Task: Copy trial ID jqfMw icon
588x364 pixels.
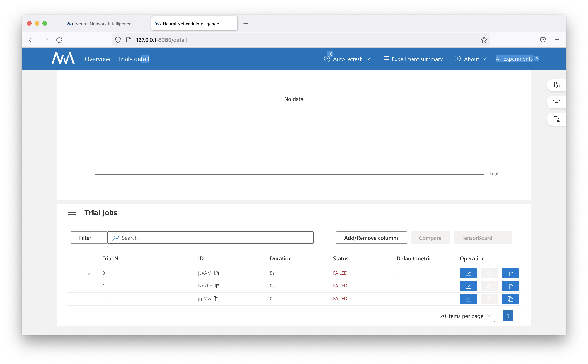Action: [x=216, y=298]
